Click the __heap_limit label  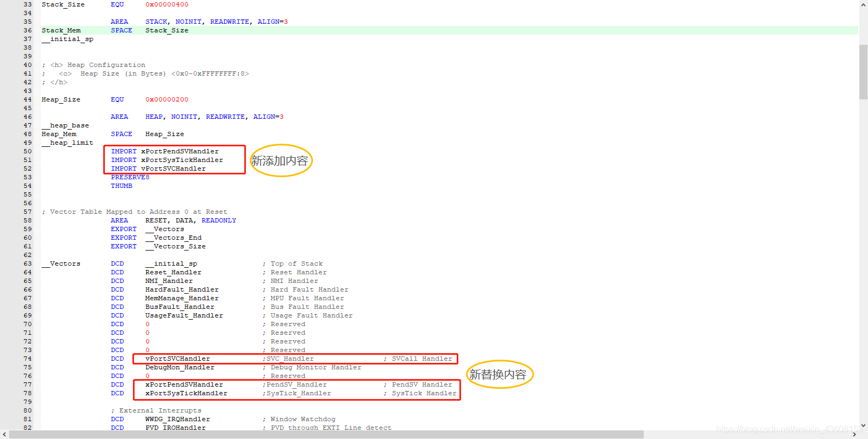pyautogui.click(x=68, y=143)
